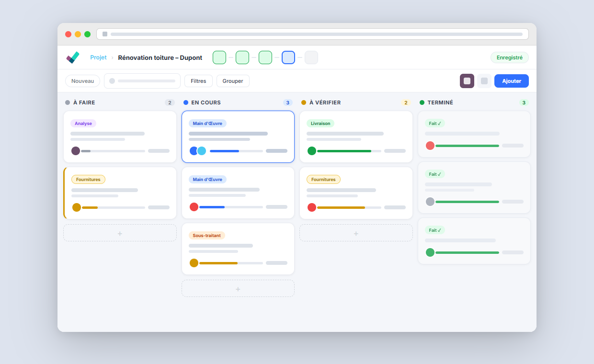Viewport: 594px width, 364px height.
Task: Click the Analyse tag
Action: (x=83, y=124)
